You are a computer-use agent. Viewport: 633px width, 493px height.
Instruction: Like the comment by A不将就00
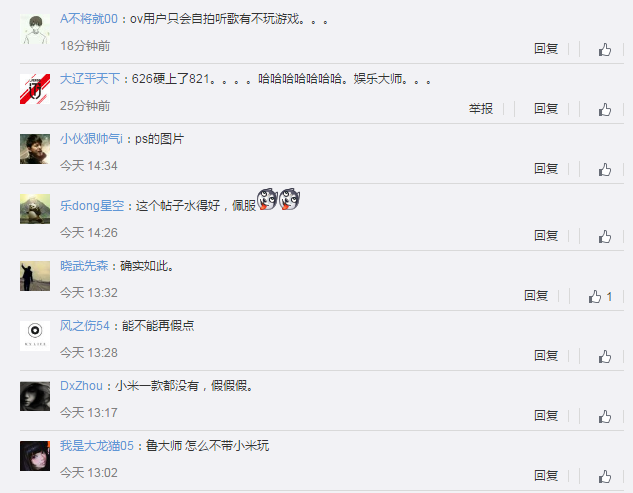605,49
